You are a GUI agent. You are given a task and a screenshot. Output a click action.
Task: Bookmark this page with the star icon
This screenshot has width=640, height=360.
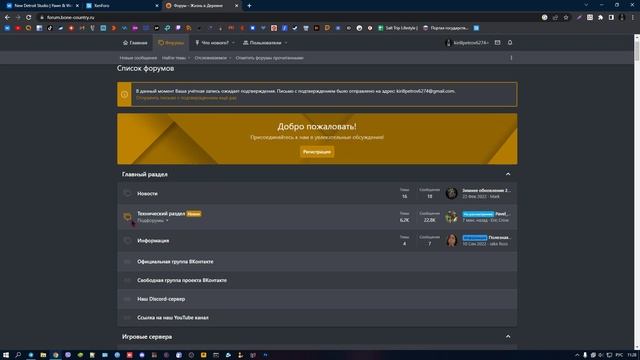tap(566, 18)
